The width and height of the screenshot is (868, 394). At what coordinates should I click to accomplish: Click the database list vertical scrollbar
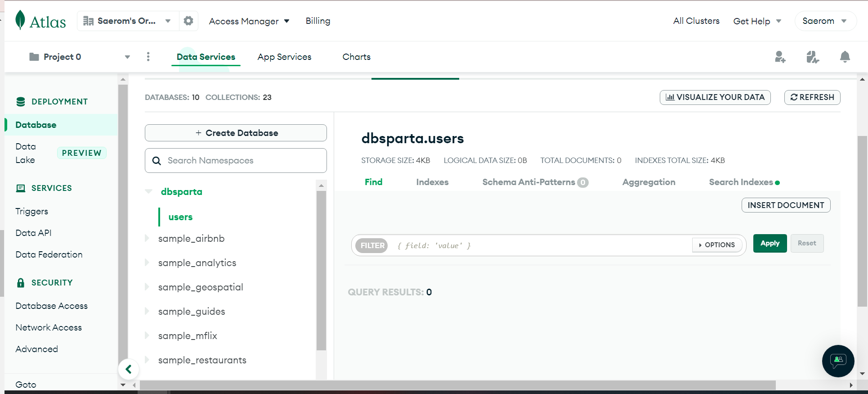click(x=321, y=270)
